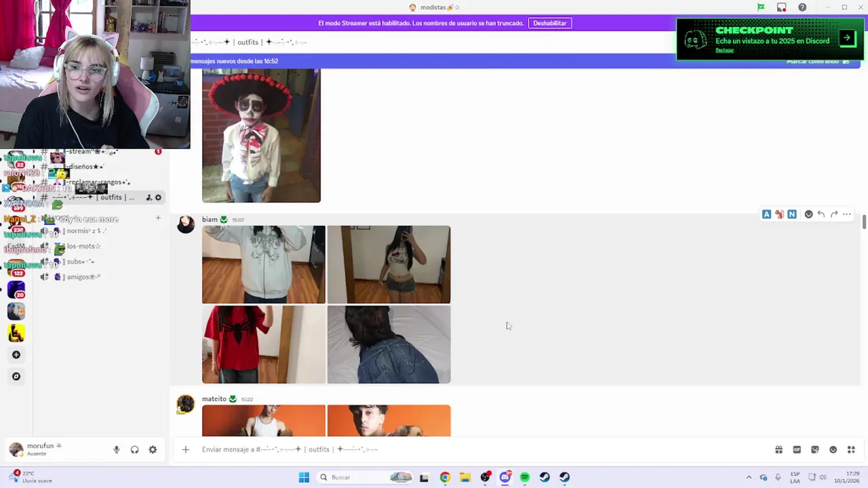Toggle microphone mute

pos(117,449)
